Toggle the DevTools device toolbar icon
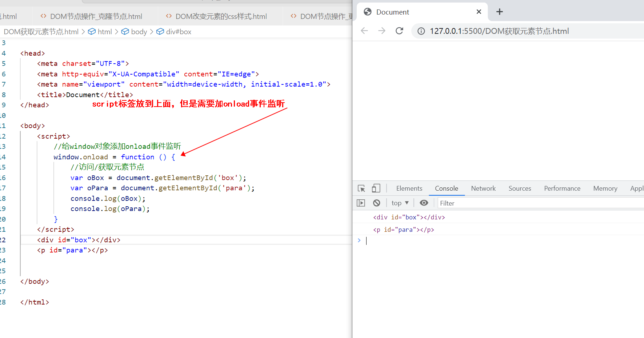The height and width of the screenshot is (338, 644). point(376,188)
